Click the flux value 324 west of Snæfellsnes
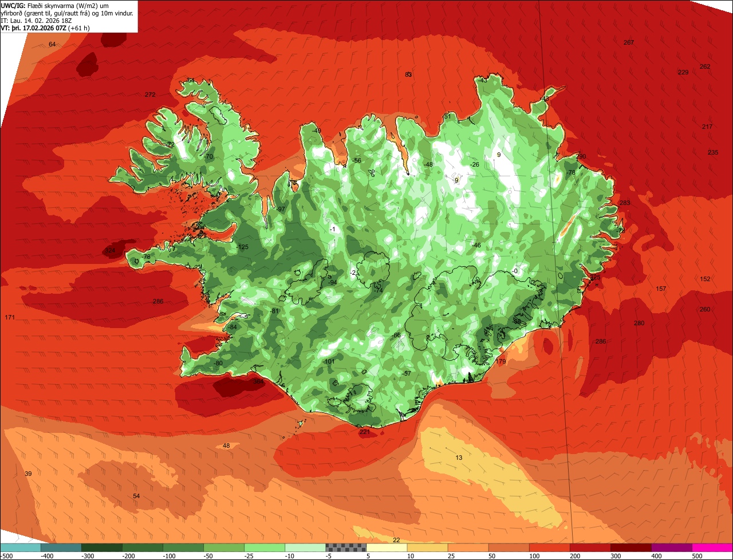The width and height of the screenshot is (733, 560). (110, 251)
